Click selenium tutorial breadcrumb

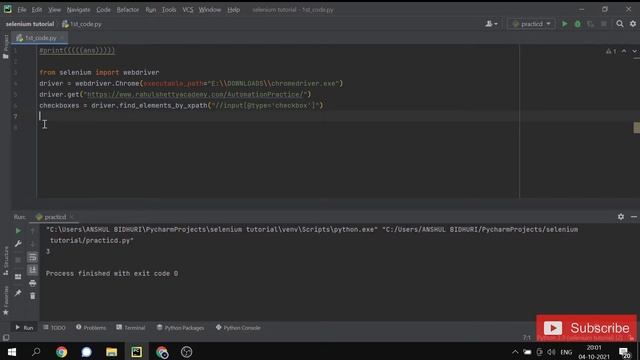click(x=30, y=24)
